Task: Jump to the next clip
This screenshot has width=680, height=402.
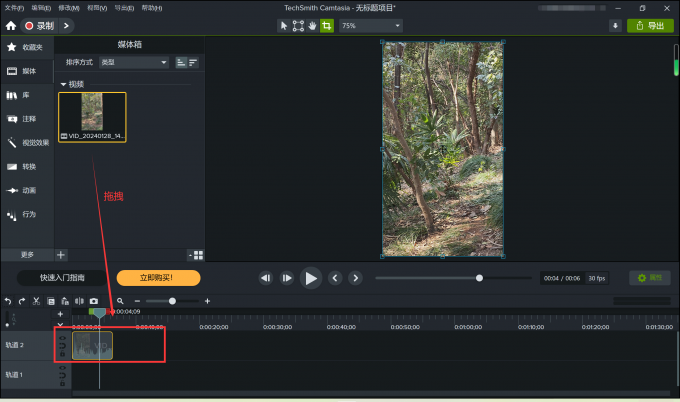Action: 356,278
